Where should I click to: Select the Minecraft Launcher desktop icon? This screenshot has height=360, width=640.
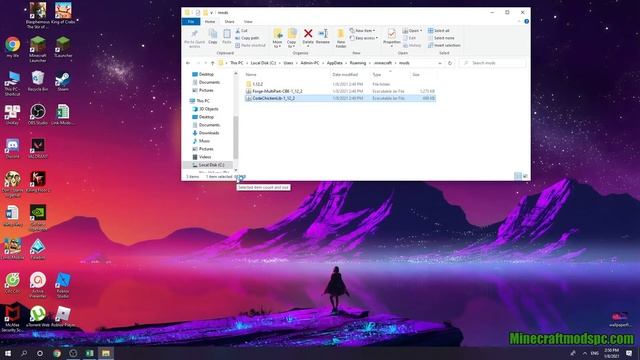tap(38, 49)
